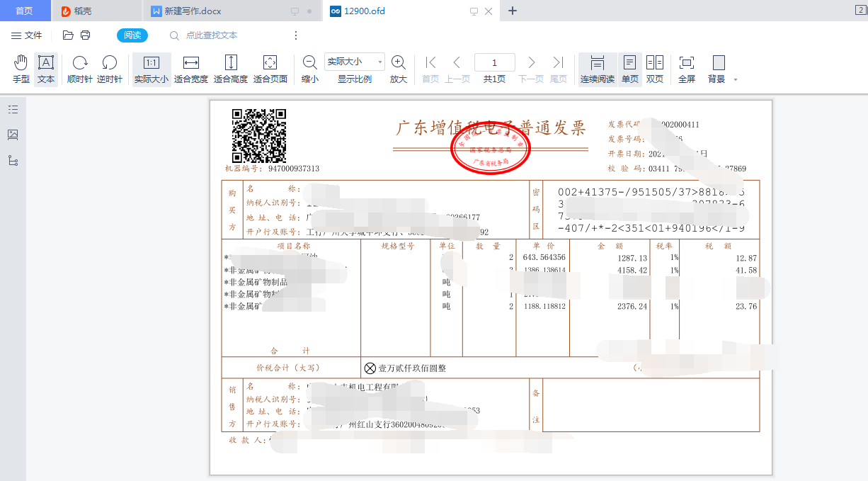The image size is (868, 481).
Task: Click the 规格型号 column header
Action: tap(398, 246)
